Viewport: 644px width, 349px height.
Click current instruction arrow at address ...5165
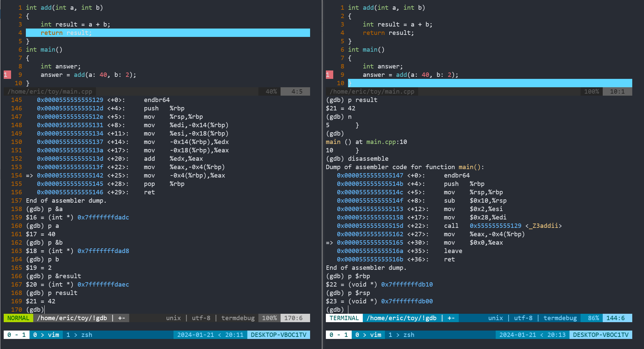330,243
